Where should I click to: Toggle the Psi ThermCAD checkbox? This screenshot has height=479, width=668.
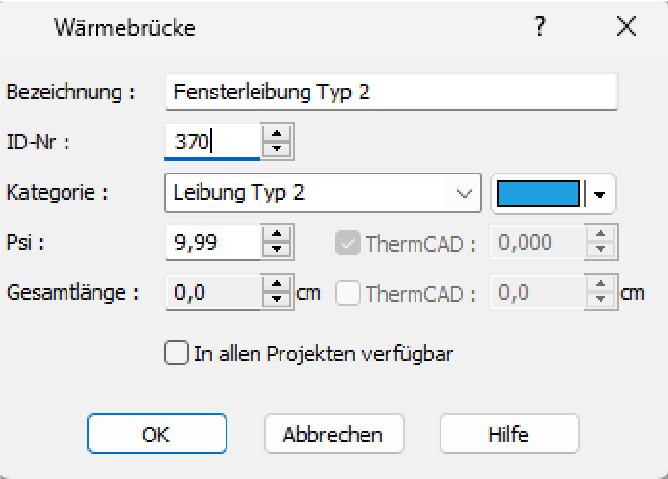click(x=347, y=241)
